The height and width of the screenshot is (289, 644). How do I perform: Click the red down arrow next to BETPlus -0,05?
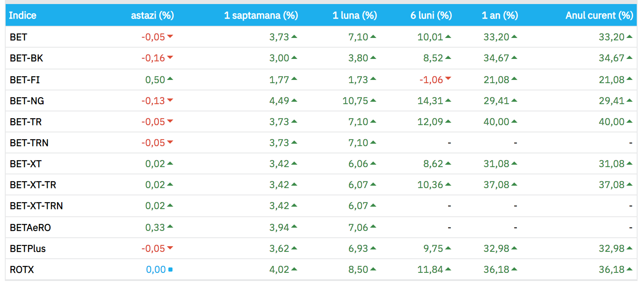(x=170, y=248)
